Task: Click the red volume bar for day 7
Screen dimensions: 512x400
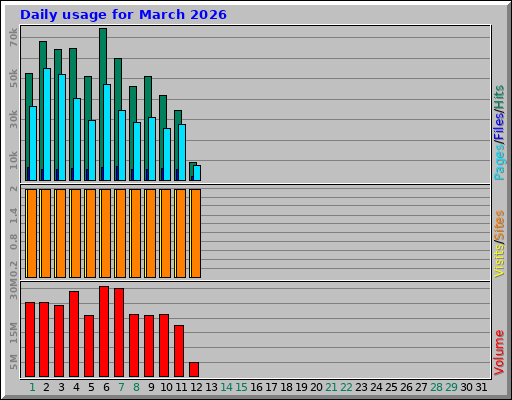Action: [119, 333]
